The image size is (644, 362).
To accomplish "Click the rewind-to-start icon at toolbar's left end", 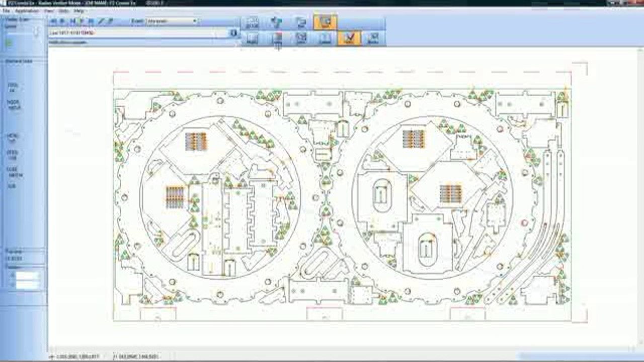I will click(x=54, y=22).
